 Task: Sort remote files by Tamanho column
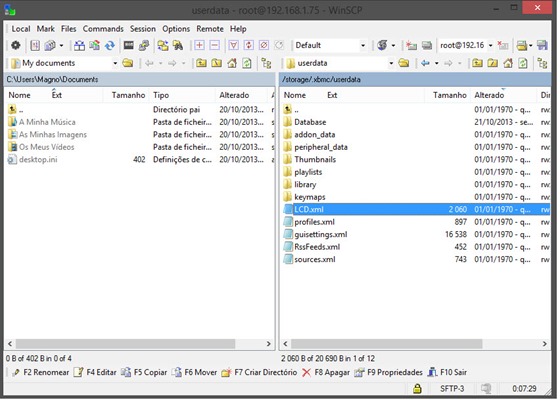click(449, 95)
